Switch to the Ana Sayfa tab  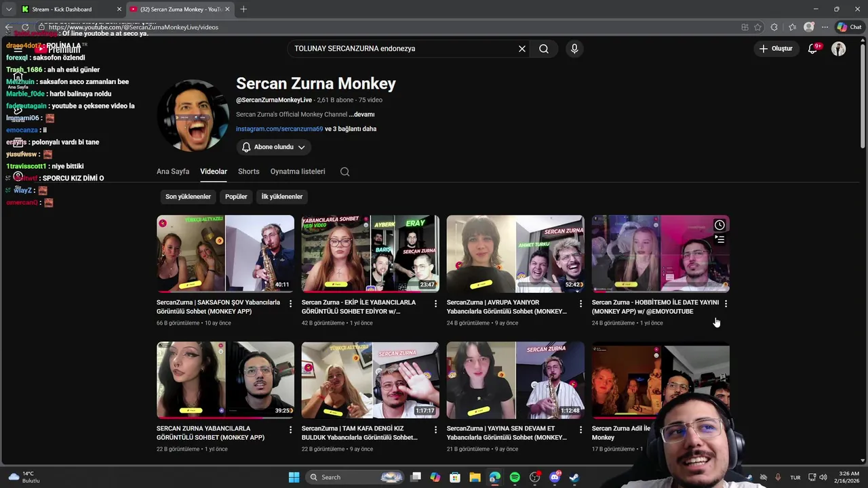(x=173, y=171)
